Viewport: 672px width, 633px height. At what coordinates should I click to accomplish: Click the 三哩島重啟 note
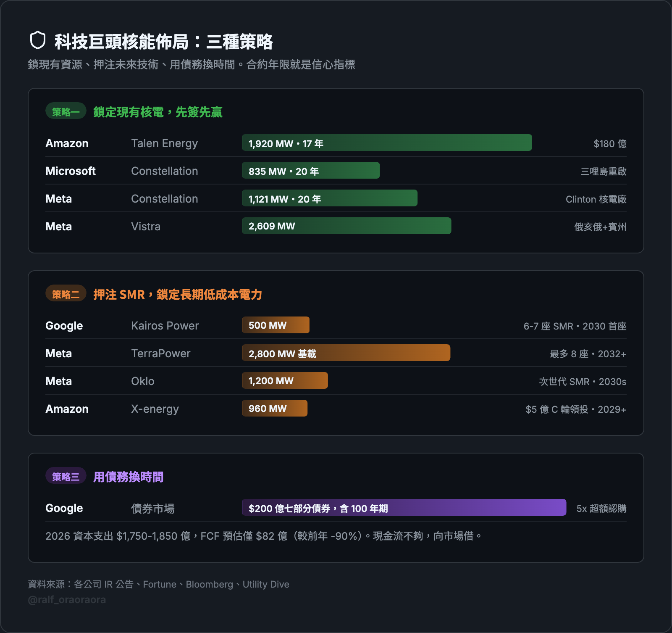(603, 171)
